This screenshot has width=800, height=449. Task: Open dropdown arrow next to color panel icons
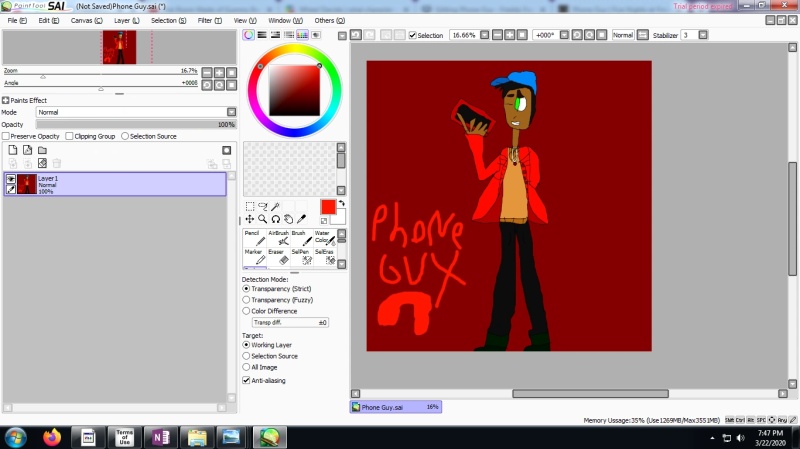[x=342, y=35]
